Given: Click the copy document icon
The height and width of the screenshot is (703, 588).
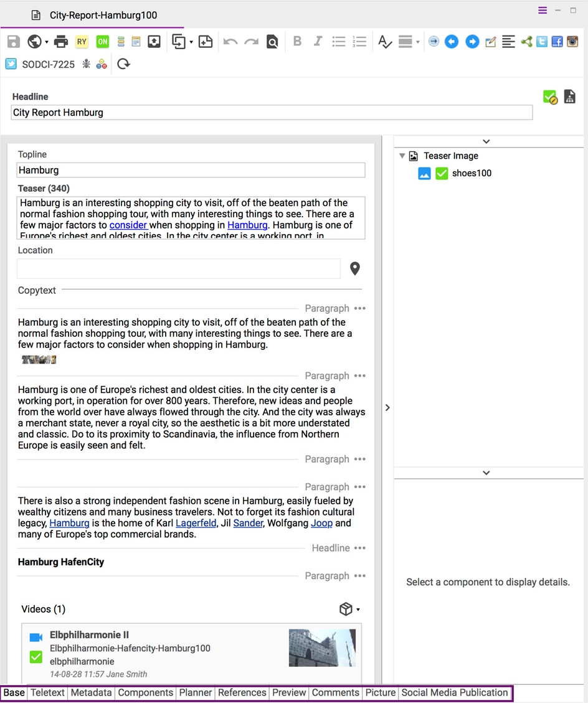Looking at the screenshot, I should (x=179, y=42).
